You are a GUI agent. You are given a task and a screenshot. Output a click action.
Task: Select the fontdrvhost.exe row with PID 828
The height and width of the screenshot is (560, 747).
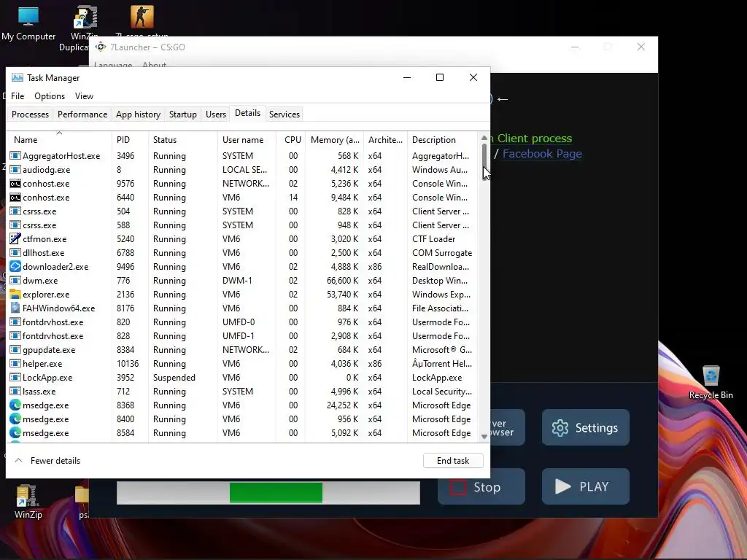242,335
